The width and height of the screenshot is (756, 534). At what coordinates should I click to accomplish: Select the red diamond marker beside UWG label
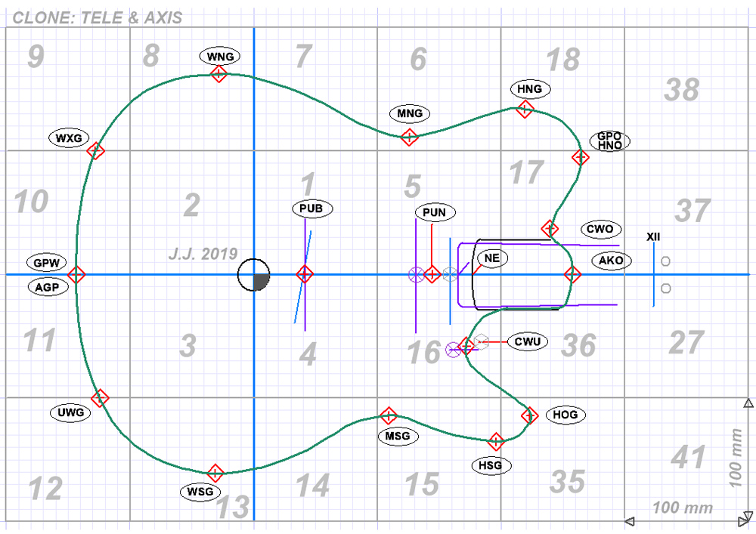pyautogui.click(x=99, y=397)
